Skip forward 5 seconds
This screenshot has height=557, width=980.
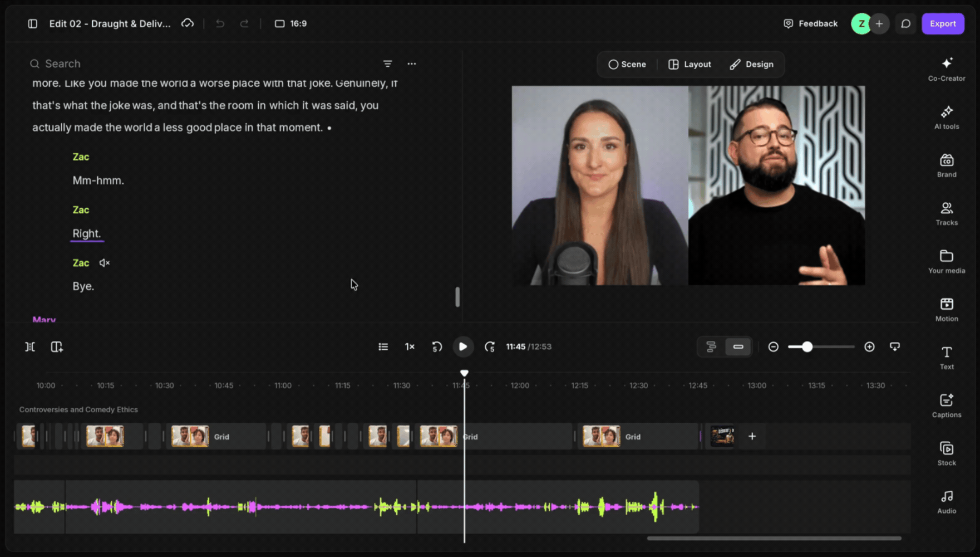tap(490, 346)
